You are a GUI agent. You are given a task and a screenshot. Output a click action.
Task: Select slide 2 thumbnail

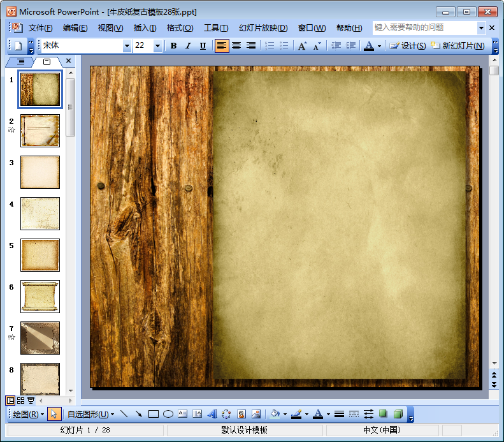coord(40,131)
